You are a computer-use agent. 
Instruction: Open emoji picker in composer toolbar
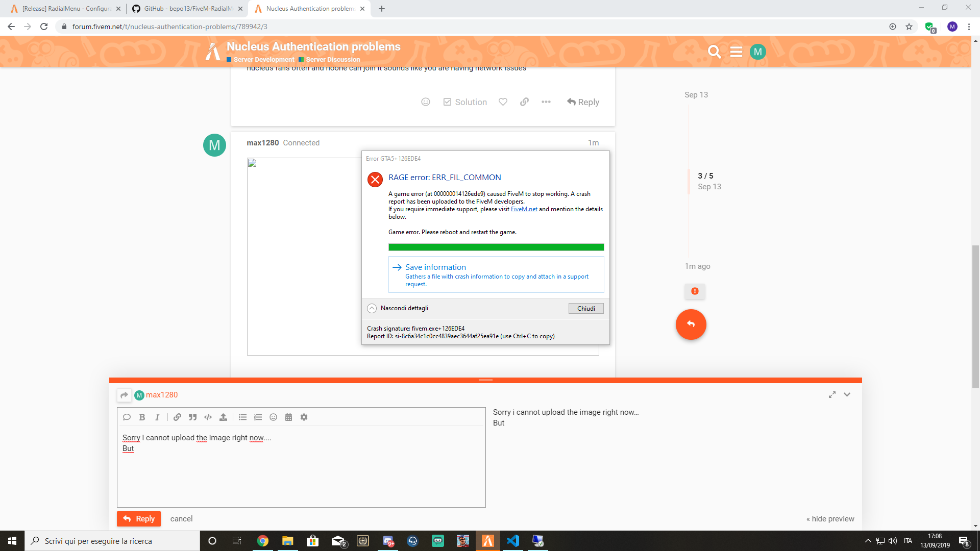tap(274, 417)
